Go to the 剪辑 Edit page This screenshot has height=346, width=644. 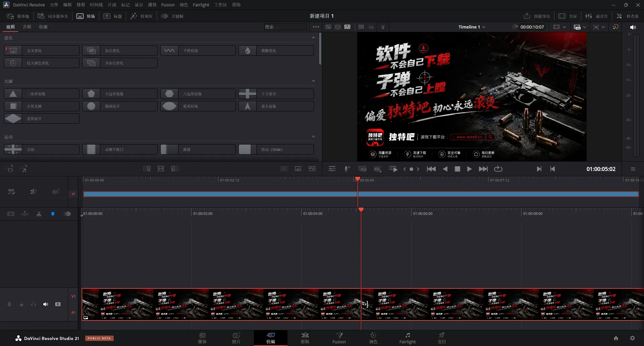305,338
